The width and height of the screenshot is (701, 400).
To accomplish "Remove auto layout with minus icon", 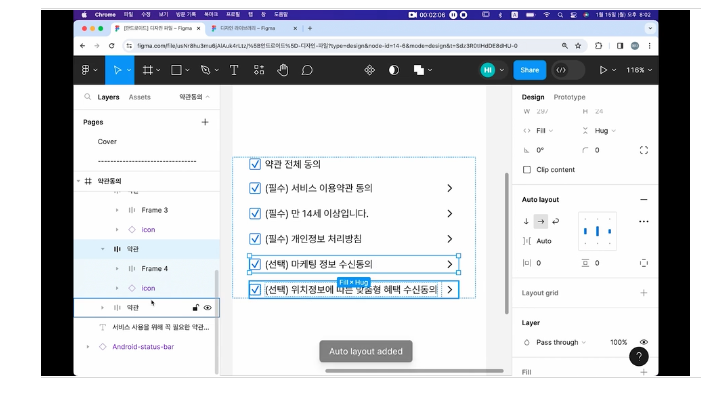I will [x=643, y=199].
